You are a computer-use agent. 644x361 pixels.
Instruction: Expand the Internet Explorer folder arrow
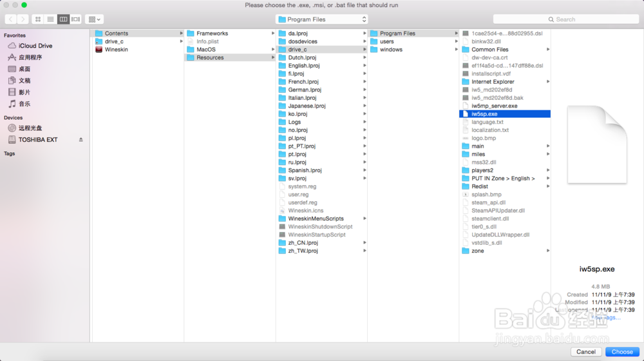coord(548,82)
